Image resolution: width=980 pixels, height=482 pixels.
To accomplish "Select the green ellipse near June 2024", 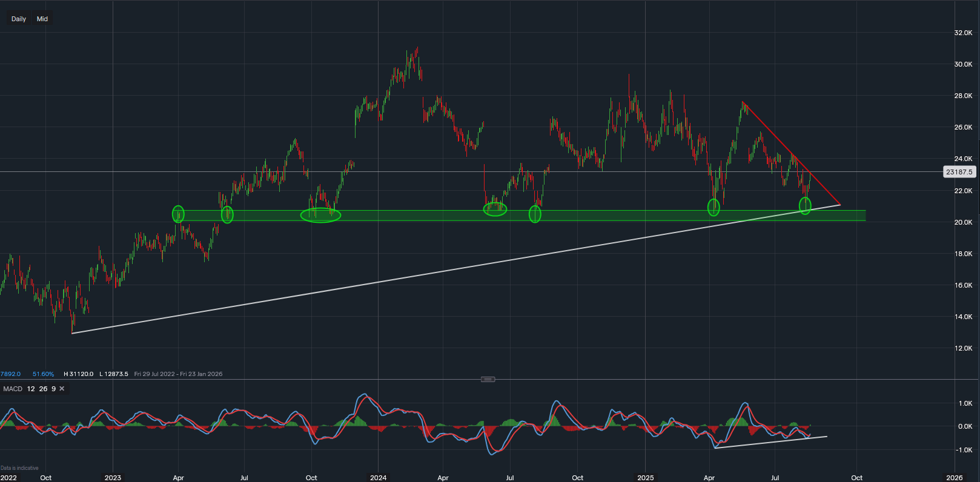I will tap(495, 210).
